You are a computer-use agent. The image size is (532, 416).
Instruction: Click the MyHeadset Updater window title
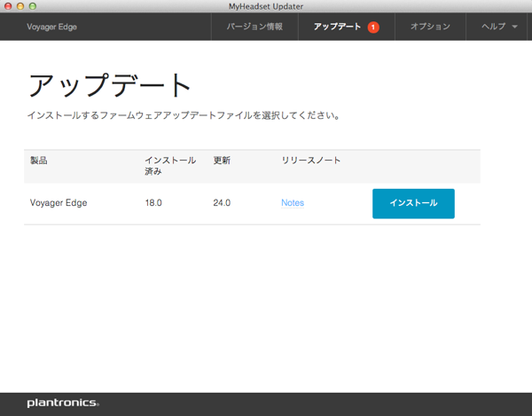pyautogui.click(x=266, y=6)
